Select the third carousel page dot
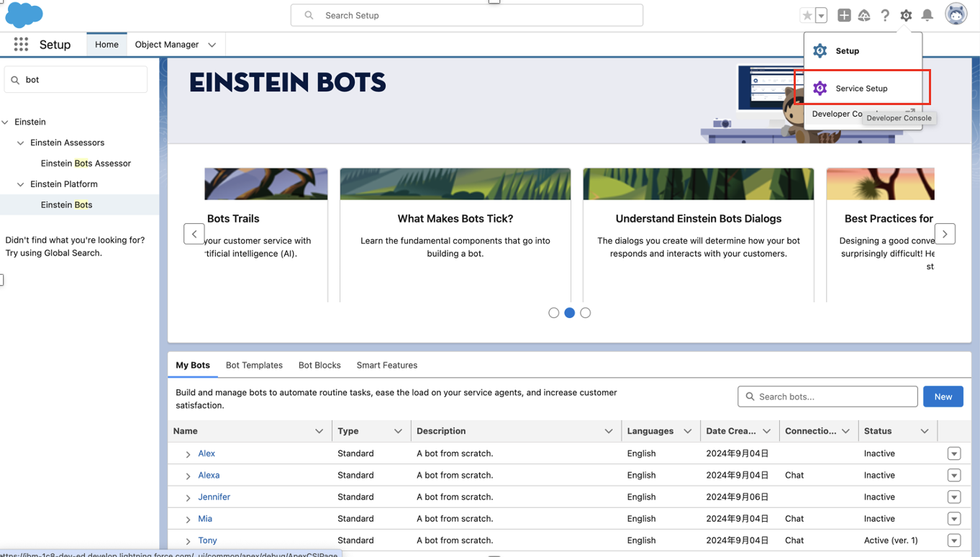This screenshot has height=557, width=980. pyautogui.click(x=586, y=313)
